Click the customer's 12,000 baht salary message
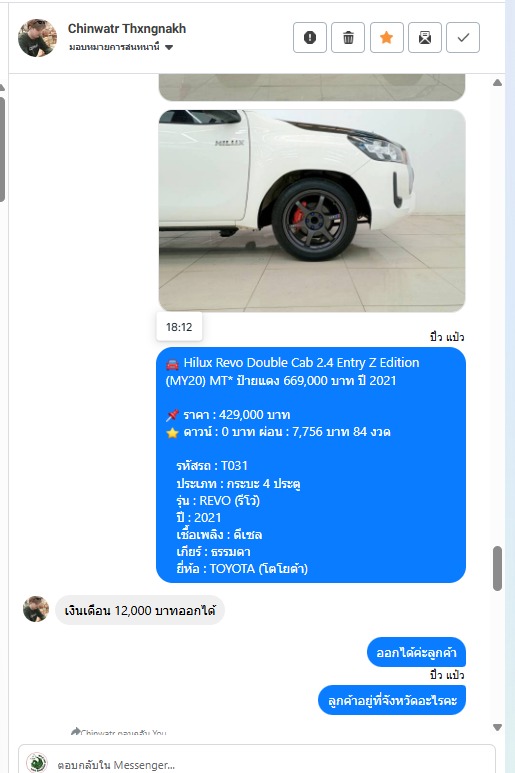This screenshot has height=773, width=515. click(x=140, y=610)
